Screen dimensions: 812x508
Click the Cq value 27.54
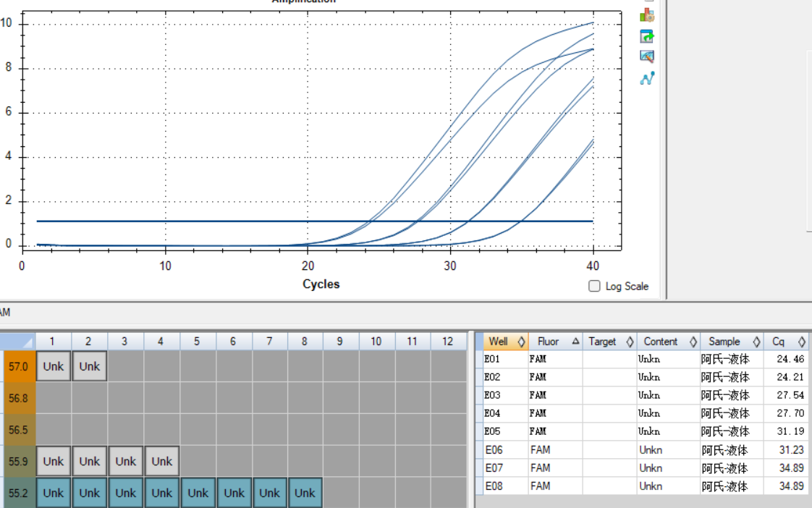(x=790, y=395)
